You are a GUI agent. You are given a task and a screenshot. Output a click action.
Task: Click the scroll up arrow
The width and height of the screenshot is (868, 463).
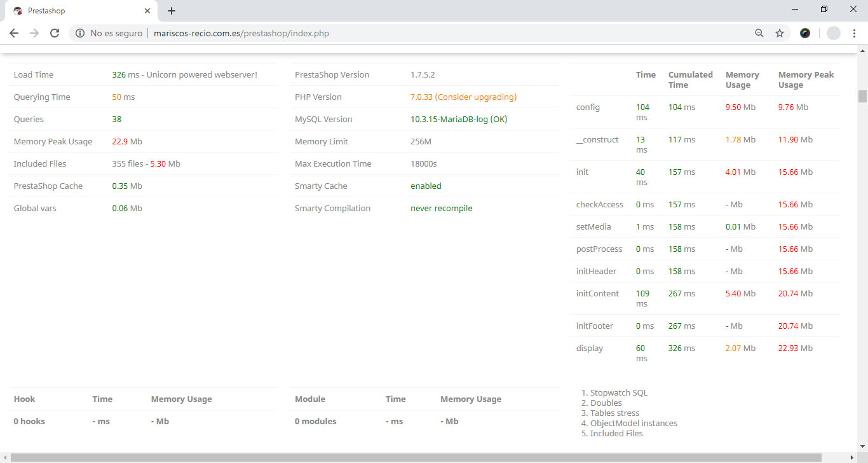(x=862, y=51)
